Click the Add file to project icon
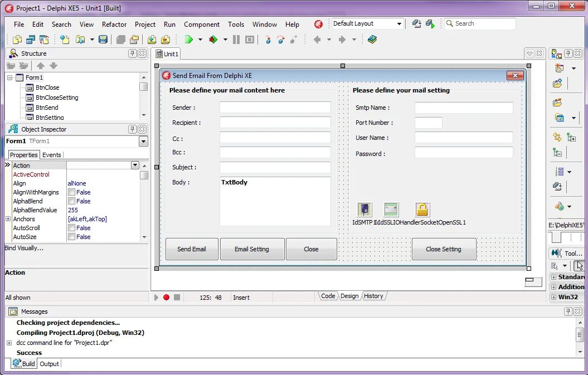588x375 pixels. coord(152,40)
